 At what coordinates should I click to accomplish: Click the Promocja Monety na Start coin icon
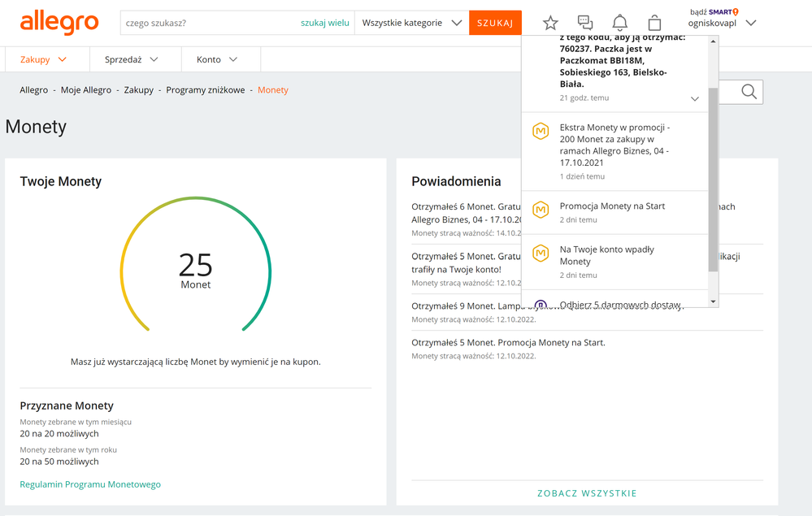click(541, 210)
